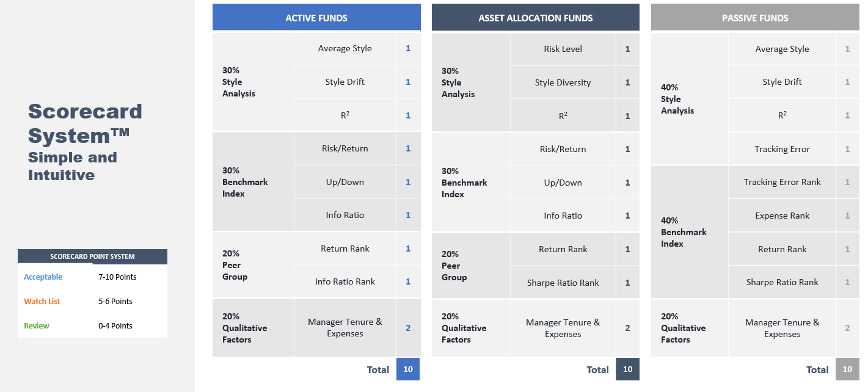Select the orange Watch List label
This screenshot has height=392, width=868.
click(42, 301)
